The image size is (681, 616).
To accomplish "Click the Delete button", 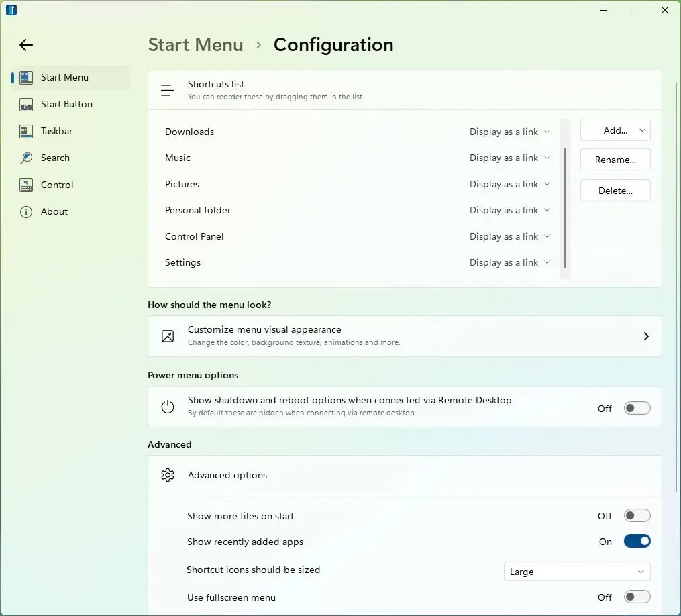I will point(615,190).
